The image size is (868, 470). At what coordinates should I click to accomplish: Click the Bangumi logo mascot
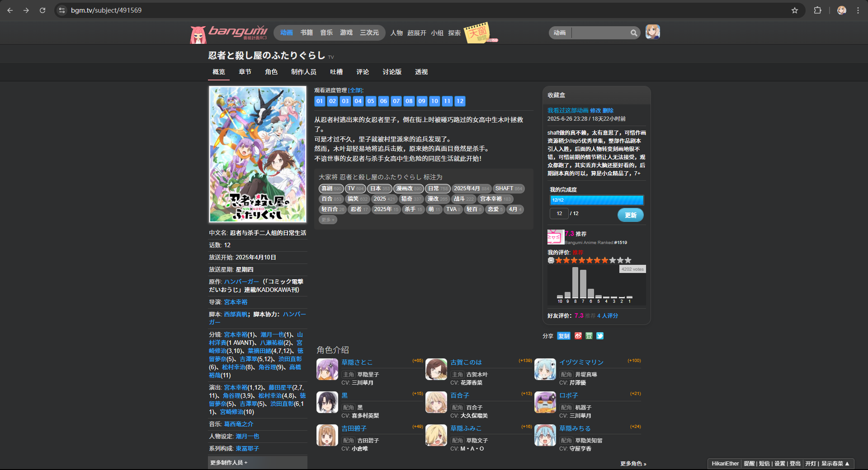point(198,34)
